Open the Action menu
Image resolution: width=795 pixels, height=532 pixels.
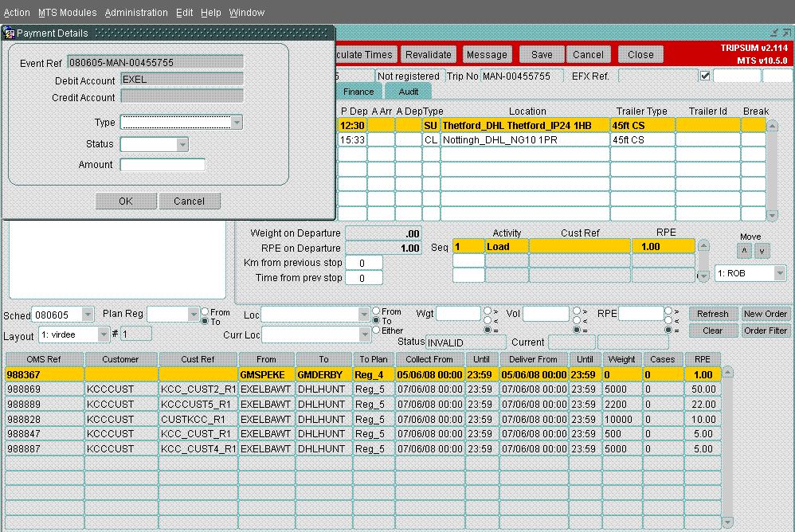coord(17,13)
